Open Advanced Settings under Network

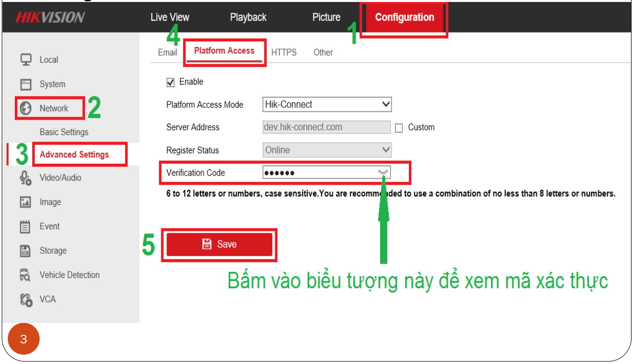click(74, 154)
